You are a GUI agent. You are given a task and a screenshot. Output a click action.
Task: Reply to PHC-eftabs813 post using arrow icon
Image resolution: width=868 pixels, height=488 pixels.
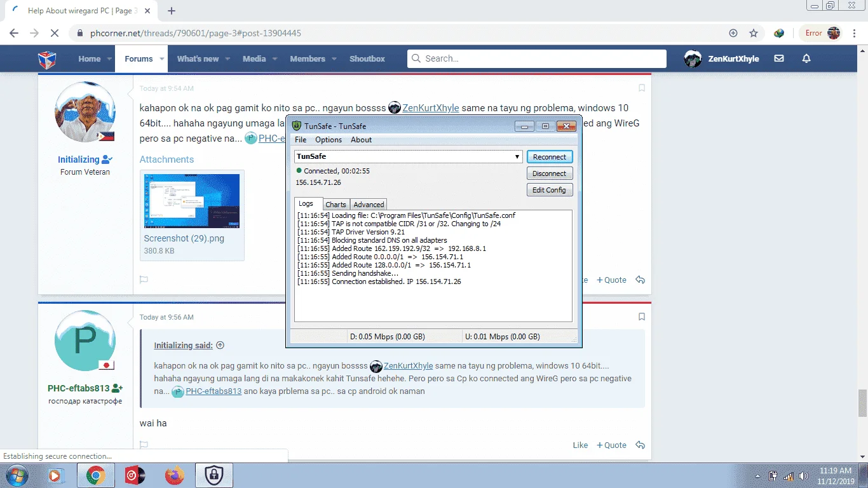[641, 445]
